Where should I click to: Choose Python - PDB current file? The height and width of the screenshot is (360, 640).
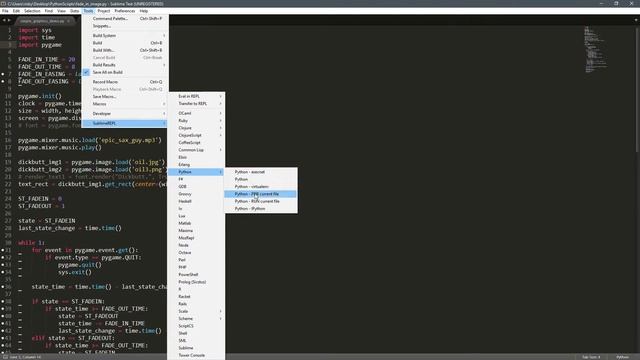click(261, 194)
